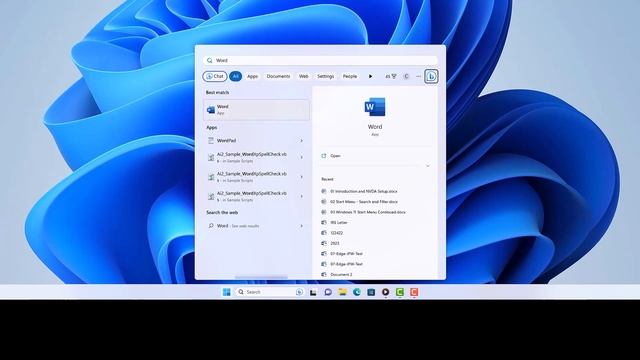Switch to the Documents filter tab
The width and height of the screenshot is (640, 360).
pyautogui.click(x=278, y=76)
